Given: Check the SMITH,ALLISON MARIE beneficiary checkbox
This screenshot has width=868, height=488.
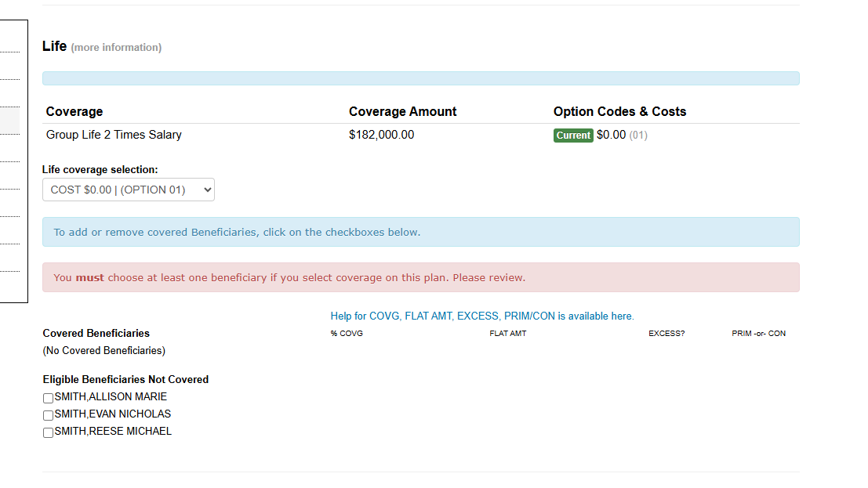Looking at the screenshot, I should (x=49, y=398).
